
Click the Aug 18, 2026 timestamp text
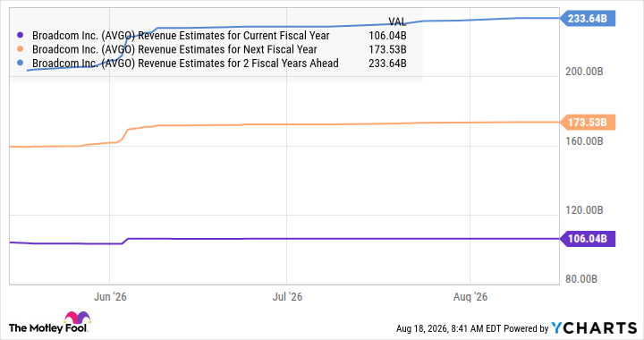(x=448, y=329)
